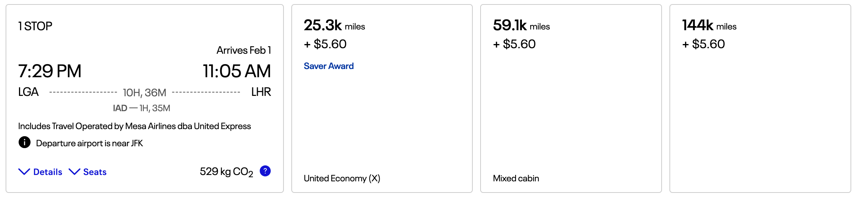Click the LHR destination airport code
This screenshot has width=868, height=197.
(x=261, y=92)
